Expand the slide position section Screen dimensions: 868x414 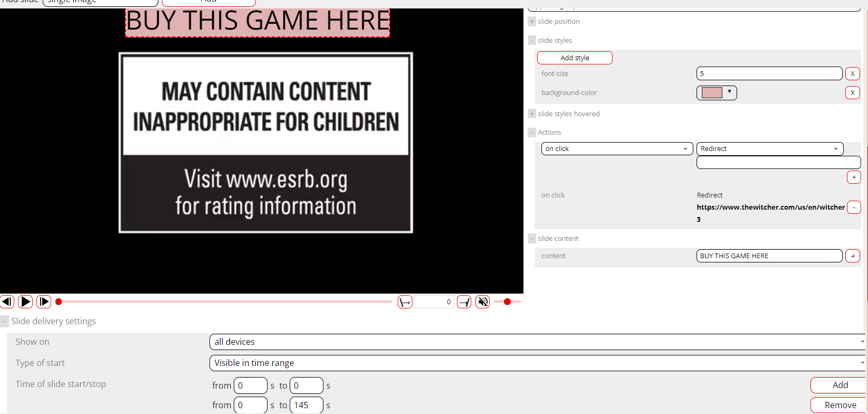point(532,22)
